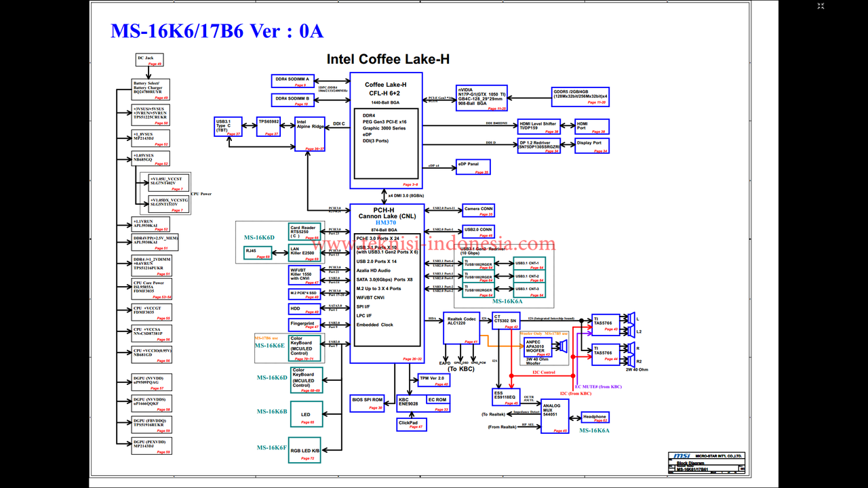Select the BIOS SPI ROM block
This screenshot has height=488, width=868.
[x=368, y=402]
